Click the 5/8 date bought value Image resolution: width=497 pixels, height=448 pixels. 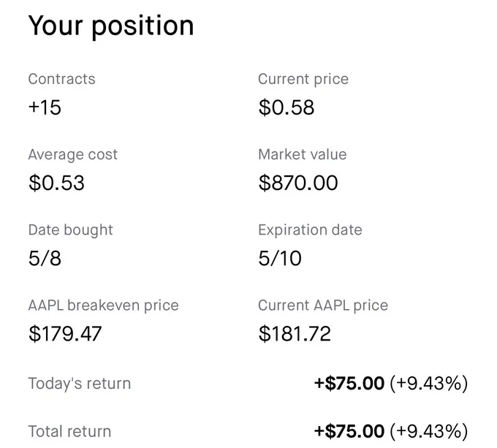pyautogui.click(x=45, y=258)
